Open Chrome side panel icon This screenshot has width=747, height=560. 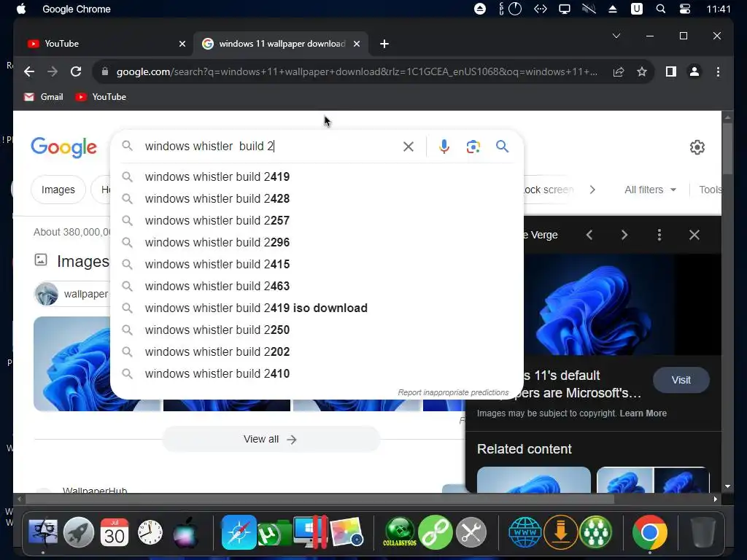point(671,71)
